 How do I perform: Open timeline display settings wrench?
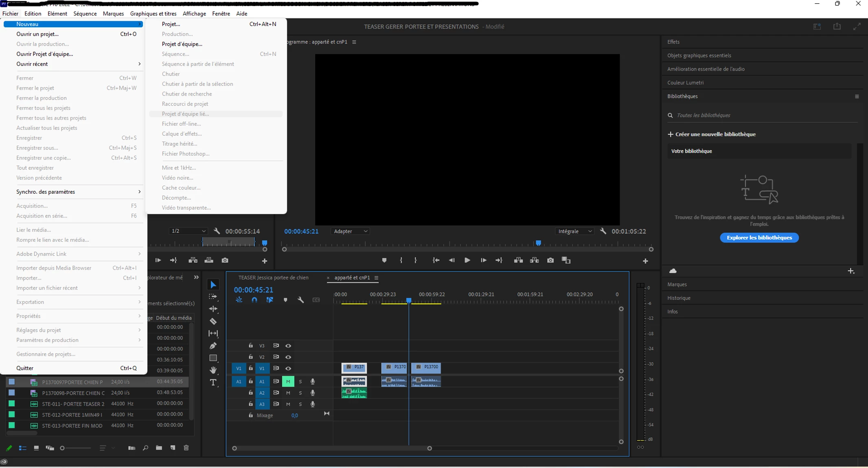coord(300,300)
